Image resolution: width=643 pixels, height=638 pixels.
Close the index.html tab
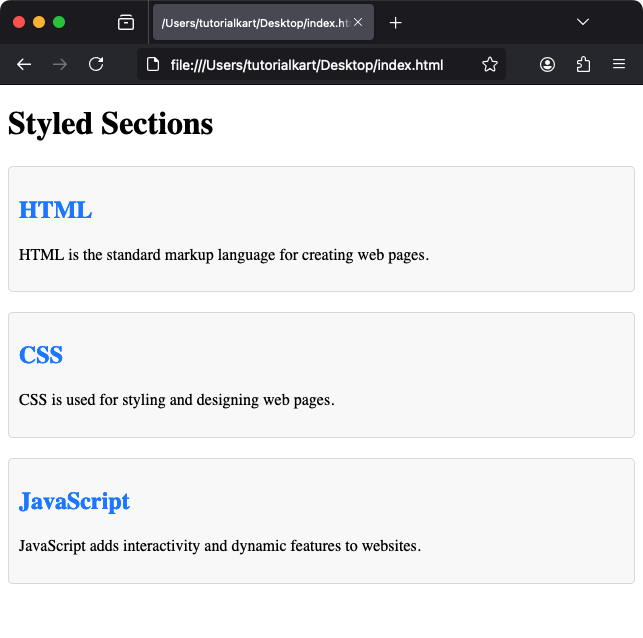point(358,22)
